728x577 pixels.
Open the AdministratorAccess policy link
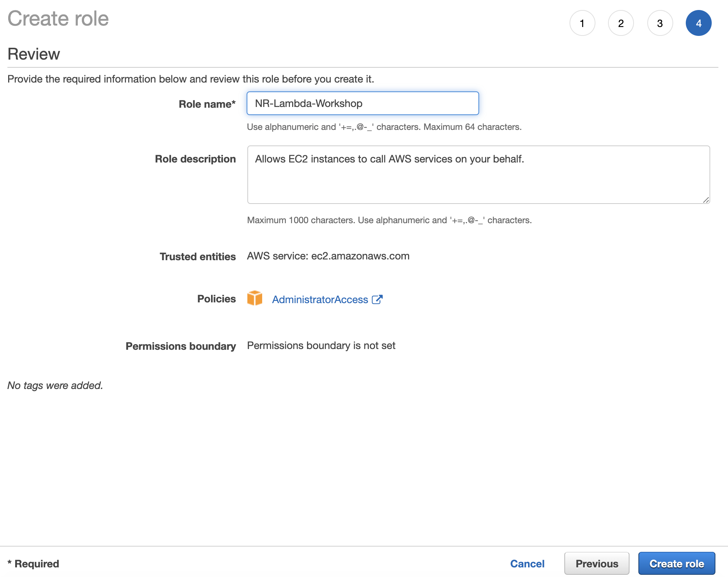pos(320,299)
